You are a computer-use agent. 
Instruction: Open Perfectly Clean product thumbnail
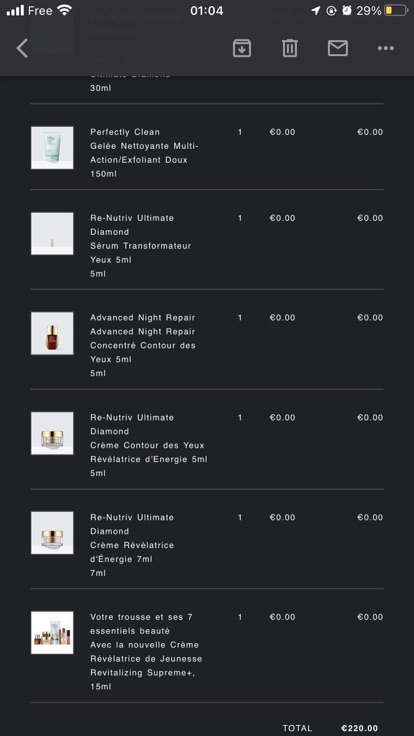tap(52, 147)
